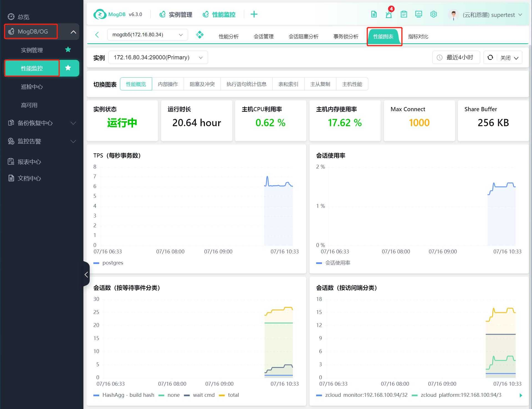Select the 执行语句统计信息 chart option

246,84
